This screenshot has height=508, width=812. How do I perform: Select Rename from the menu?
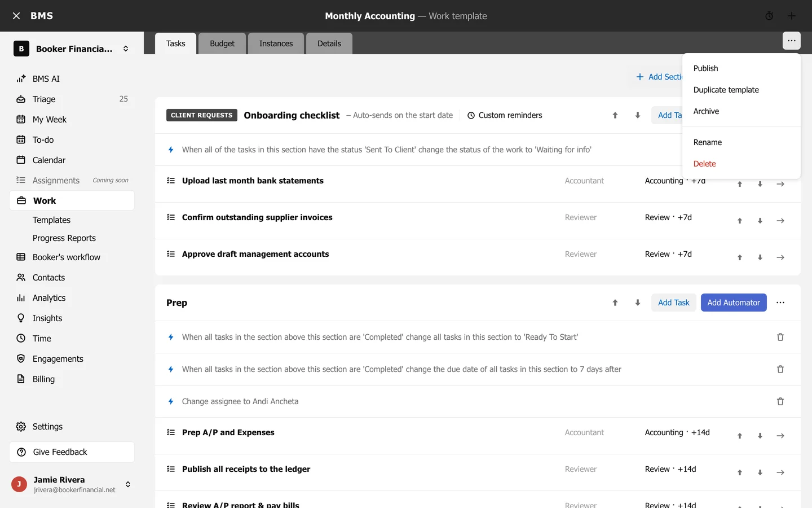tap(742, 142)
